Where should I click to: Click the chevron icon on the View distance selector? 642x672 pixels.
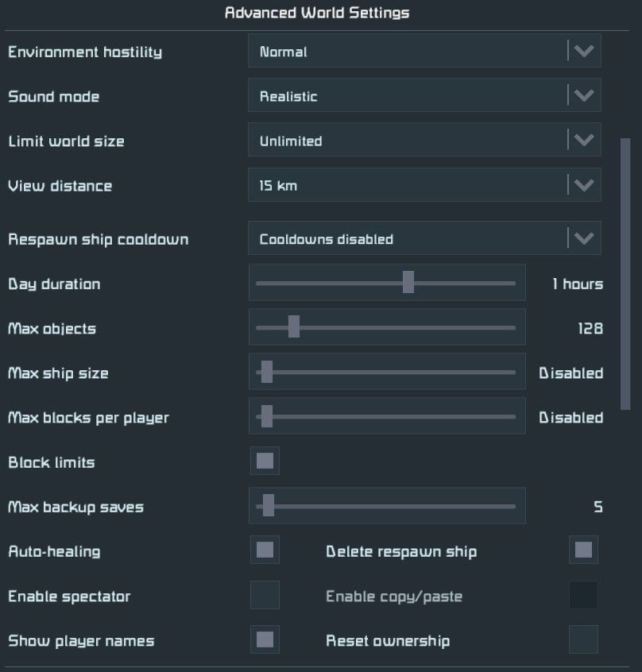tap(584, 184)
